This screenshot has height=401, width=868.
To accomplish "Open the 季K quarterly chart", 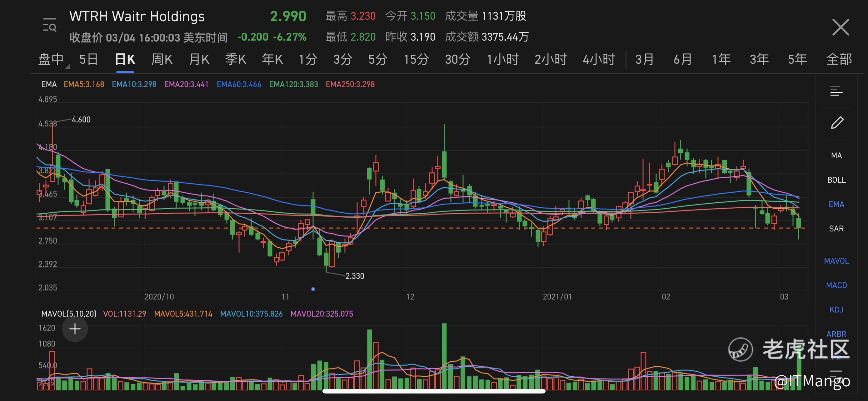I will pyautogui.click(x=236, y=60).
